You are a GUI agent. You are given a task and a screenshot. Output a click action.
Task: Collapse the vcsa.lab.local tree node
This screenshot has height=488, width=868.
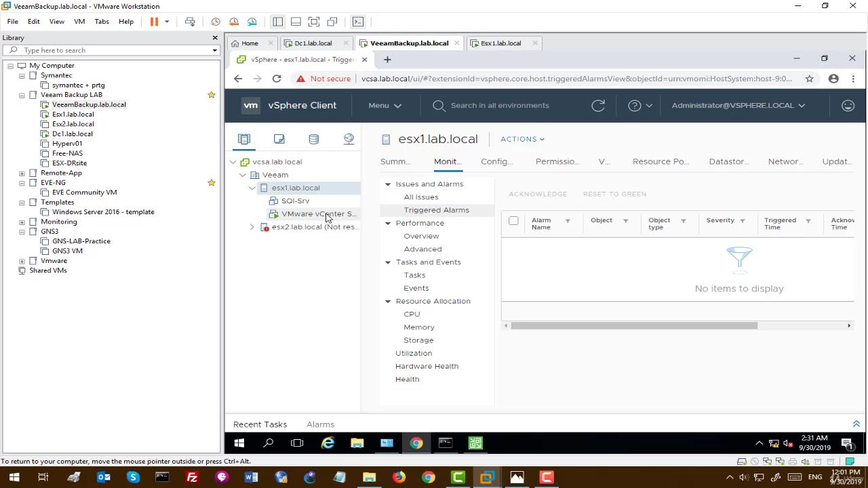click(233, 162)
